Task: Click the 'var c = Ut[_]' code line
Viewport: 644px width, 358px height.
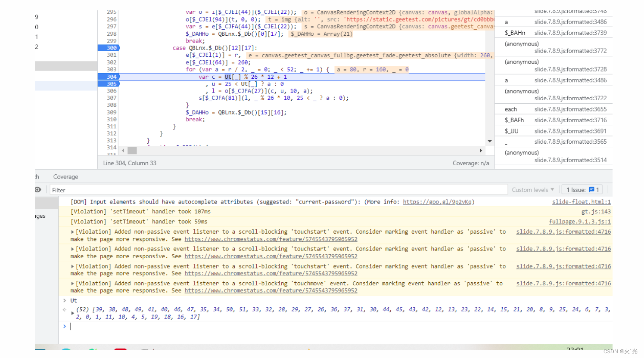Action: click(x=243, y=77)
